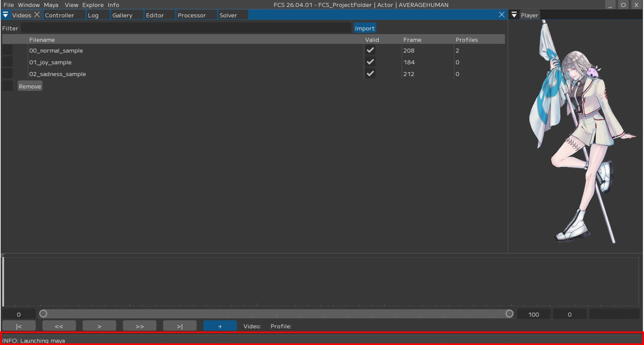The width and height of the screenshot is (644, 345).
Task: Click the Remove button
Action: click(30, 86)
